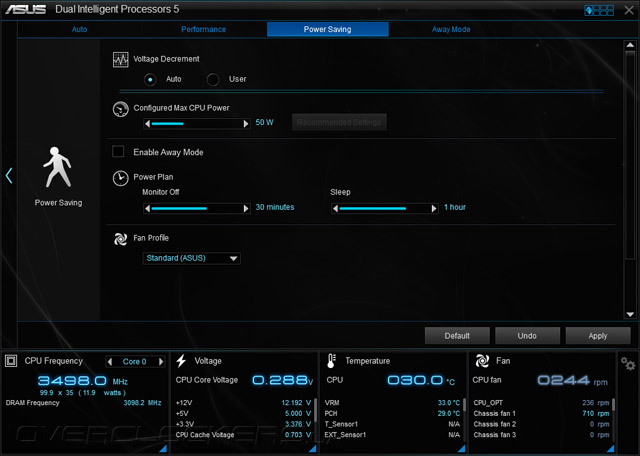Click main panel scrollbar up arrow
The height and width of the screenshot is (456, 640).
coord(630,45)
